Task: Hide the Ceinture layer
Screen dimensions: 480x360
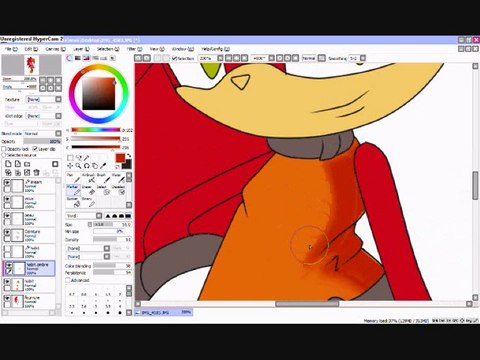Action: coord(7,232)
